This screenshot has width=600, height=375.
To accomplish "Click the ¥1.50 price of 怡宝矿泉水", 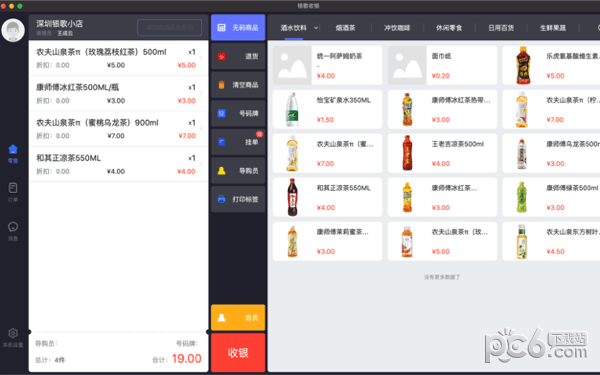I will tap(325, 120).
